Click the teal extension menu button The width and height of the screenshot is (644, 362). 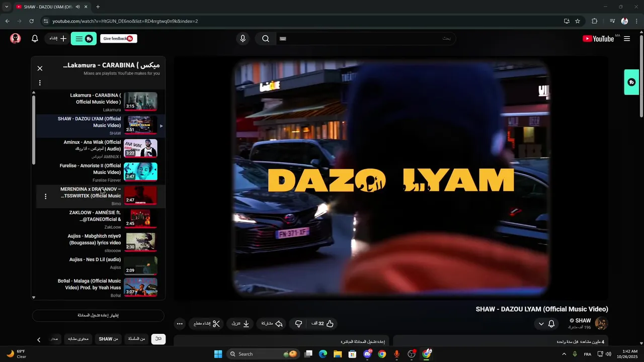[x=84, y=39]
